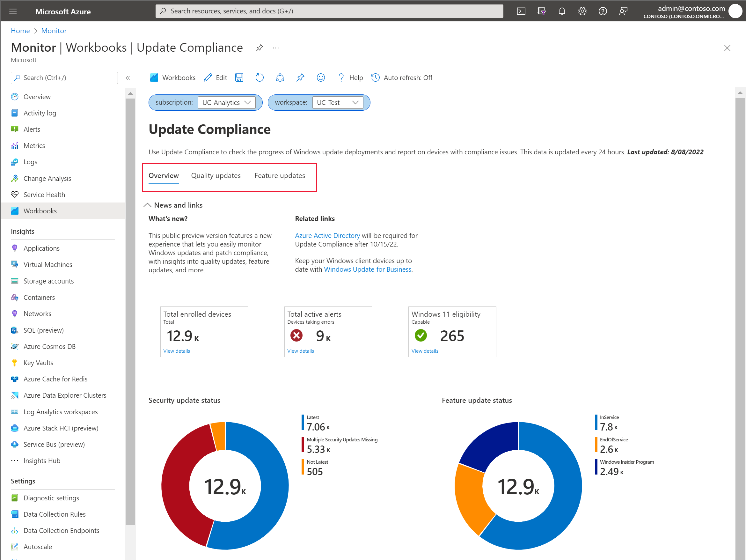Image resolution: width=746 pixels, height=560 pixels.
Task: Click the smiley feedback icon
Action: pyautogui.click(x=321, y=77)
